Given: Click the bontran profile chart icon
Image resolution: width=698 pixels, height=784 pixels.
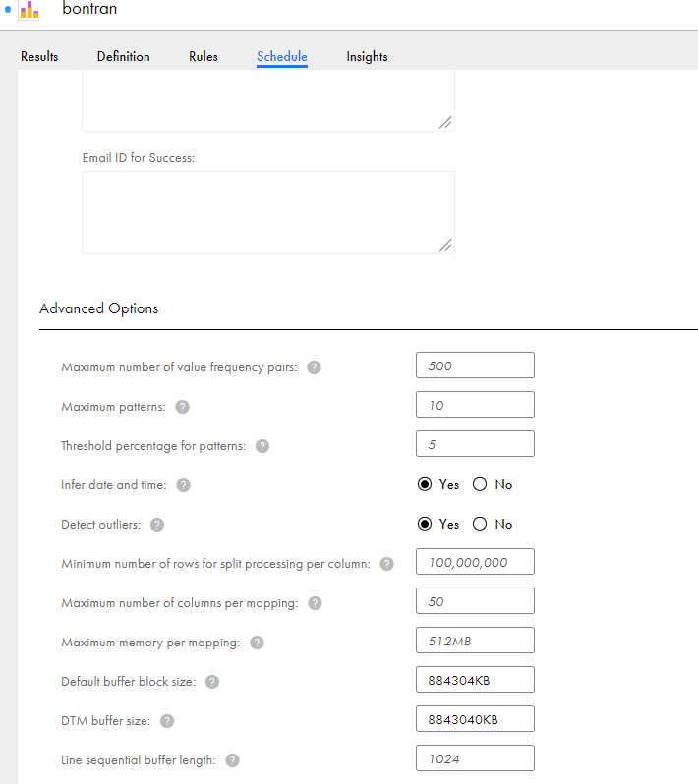Looking at the screenshot, I should click(29, 10).
